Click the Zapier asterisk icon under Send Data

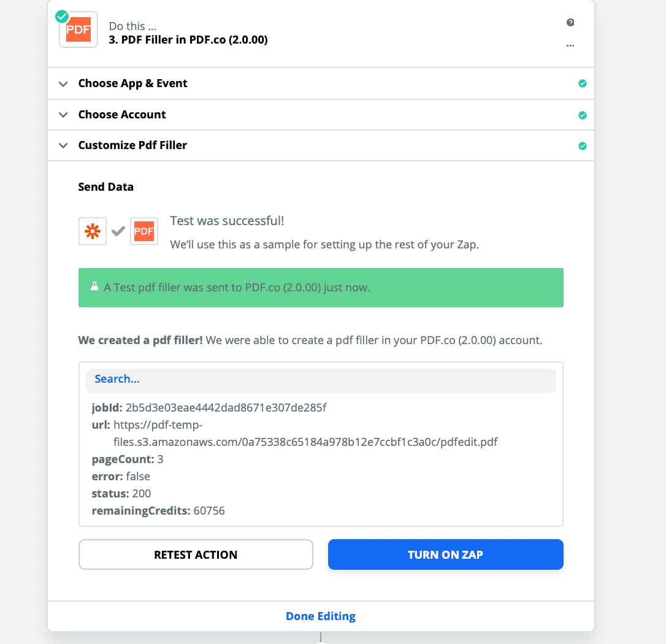[x=93, y=231]
